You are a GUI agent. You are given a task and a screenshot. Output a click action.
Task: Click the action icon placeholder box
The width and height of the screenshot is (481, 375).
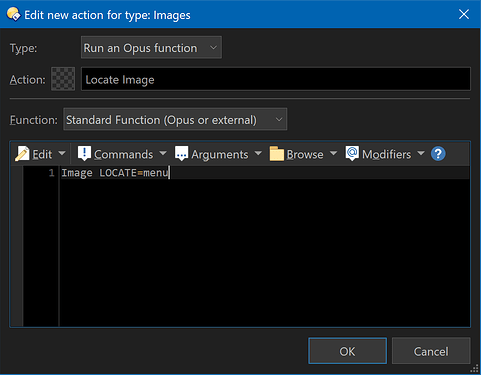click(63, 79)
